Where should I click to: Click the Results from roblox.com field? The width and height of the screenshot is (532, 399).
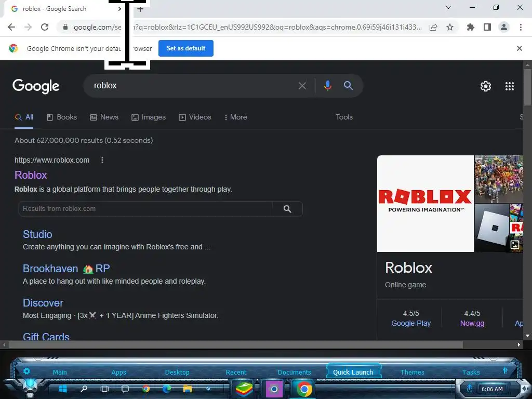coord(145,209)
